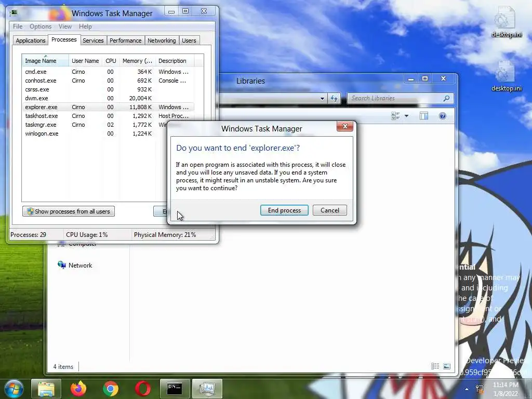This screenshot has height=399, width=532.
Task: Open the File menu in Task Manager
Action: click(18, 26)
